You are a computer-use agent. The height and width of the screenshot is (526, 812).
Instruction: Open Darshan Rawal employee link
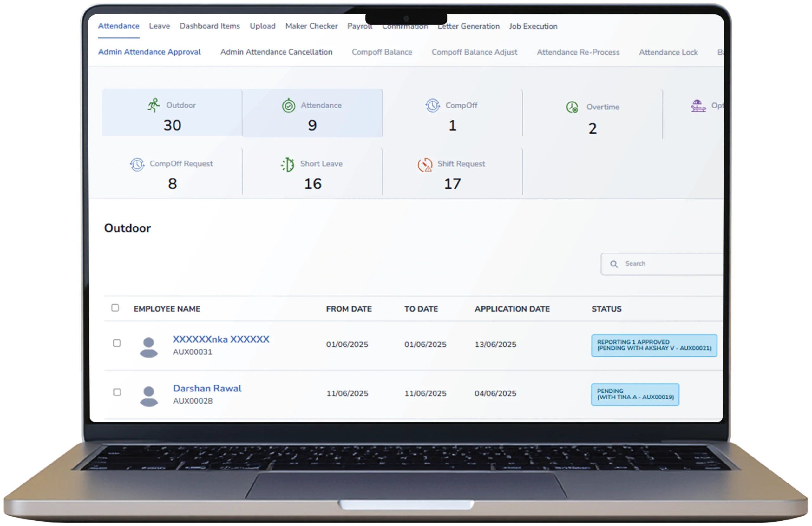[207, 388]
